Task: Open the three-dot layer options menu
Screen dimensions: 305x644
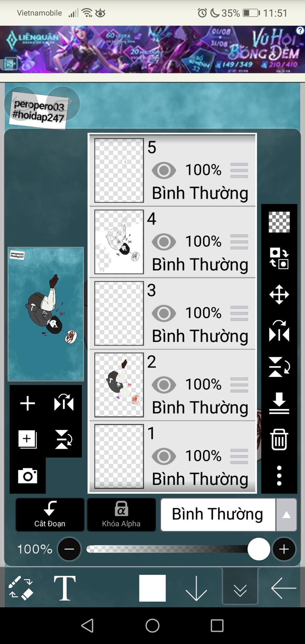Action: pyautogui.click(x=279, y=476)
